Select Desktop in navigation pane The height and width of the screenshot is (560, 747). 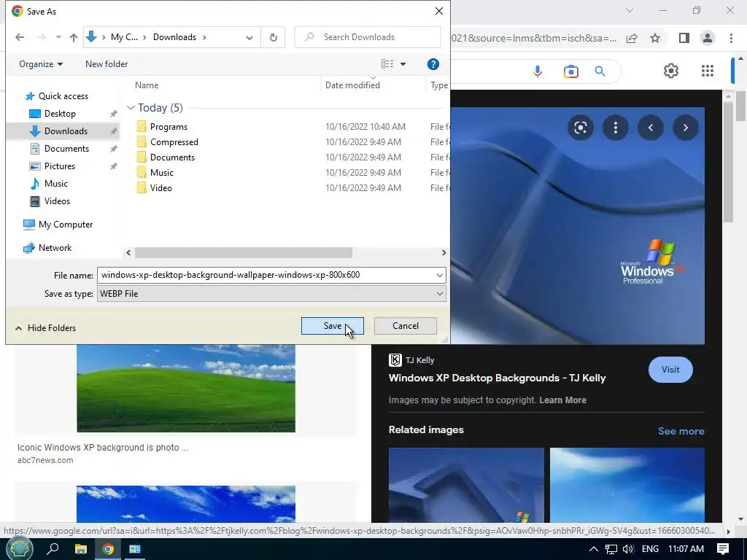coord(60,114)
